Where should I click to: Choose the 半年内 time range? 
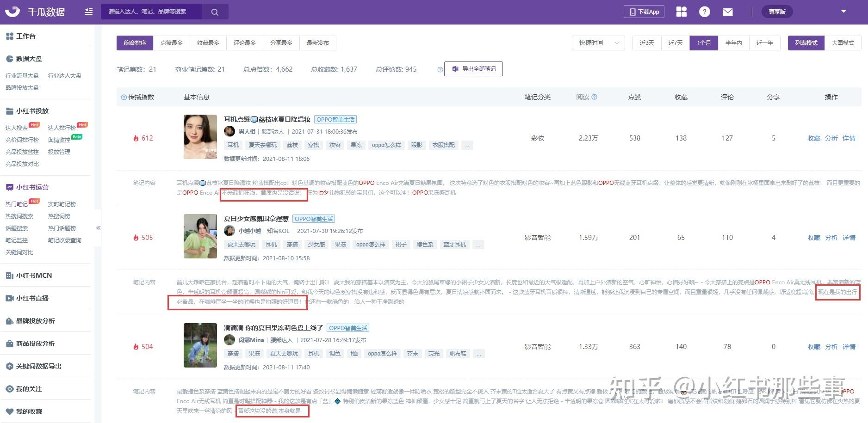[x=733, y=43]
